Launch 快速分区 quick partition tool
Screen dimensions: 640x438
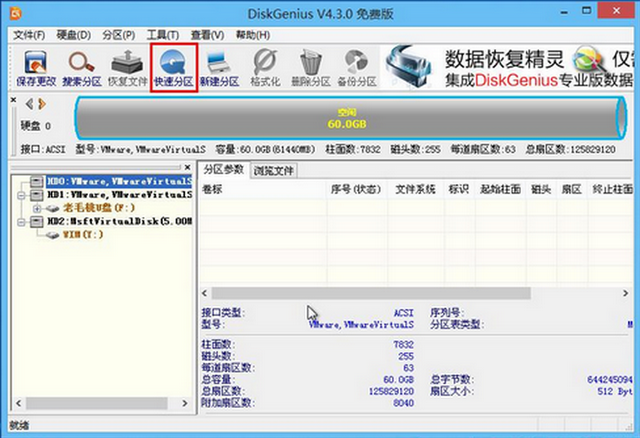(173, 68)
